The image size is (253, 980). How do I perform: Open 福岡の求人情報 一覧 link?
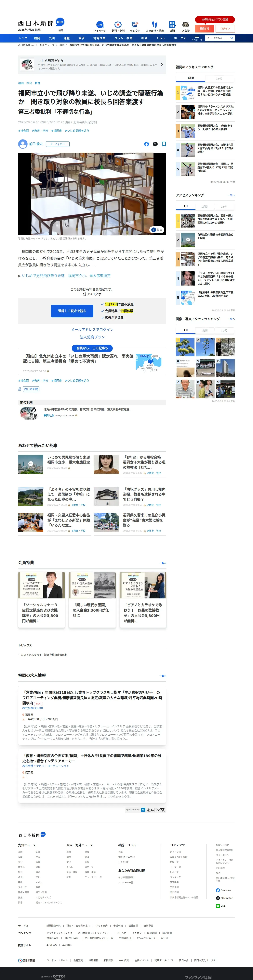[x=163, y=676]
